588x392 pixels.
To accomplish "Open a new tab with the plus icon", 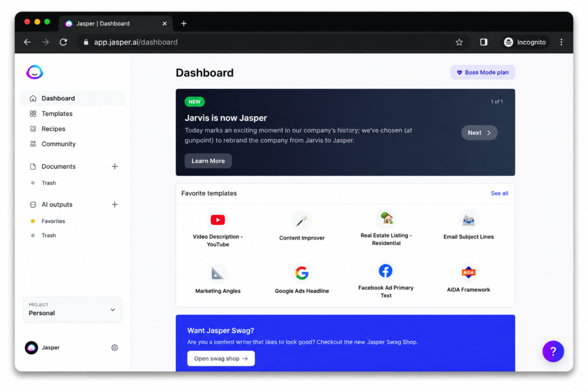I will coord(184,24).
